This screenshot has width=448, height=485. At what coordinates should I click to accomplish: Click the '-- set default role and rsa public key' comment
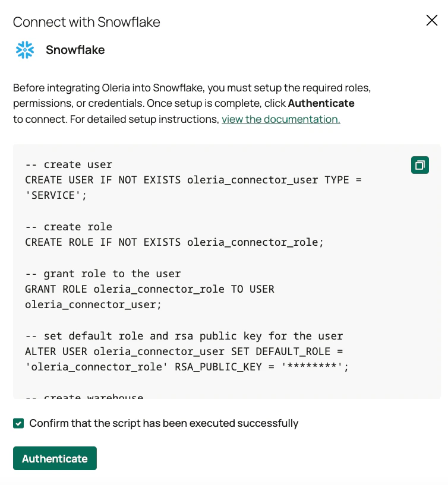coord(184,336)
